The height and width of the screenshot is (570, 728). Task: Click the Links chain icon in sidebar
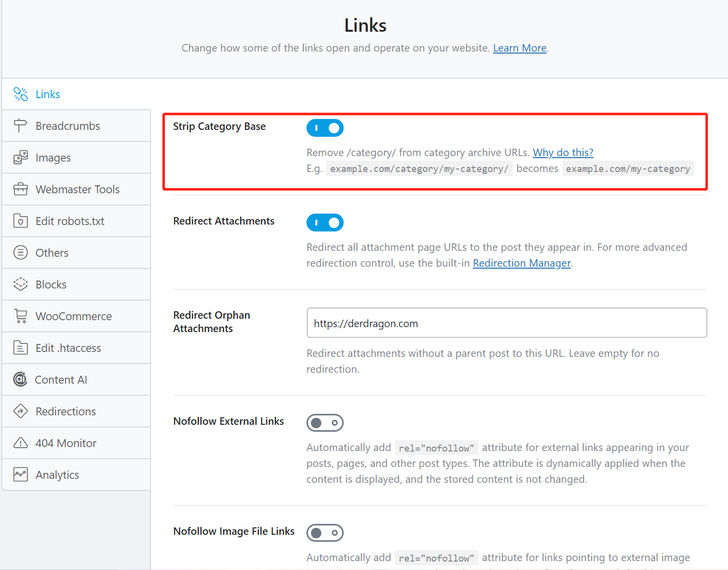20,94
